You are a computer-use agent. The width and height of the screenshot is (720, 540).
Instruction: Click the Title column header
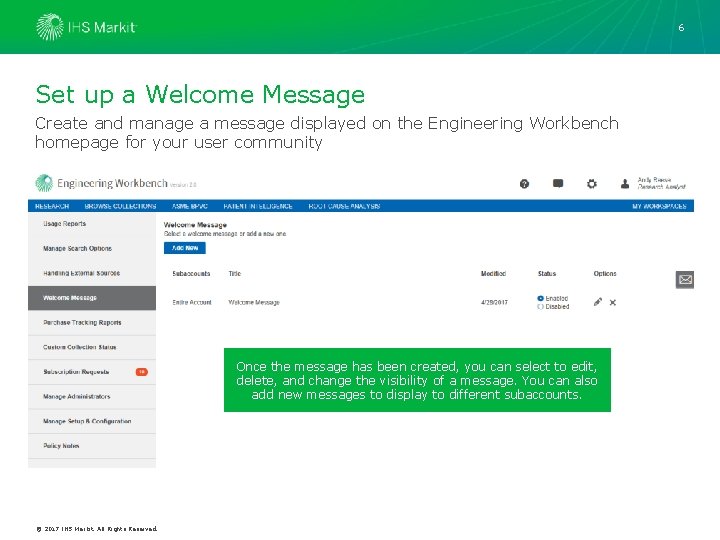pos(235,274)
